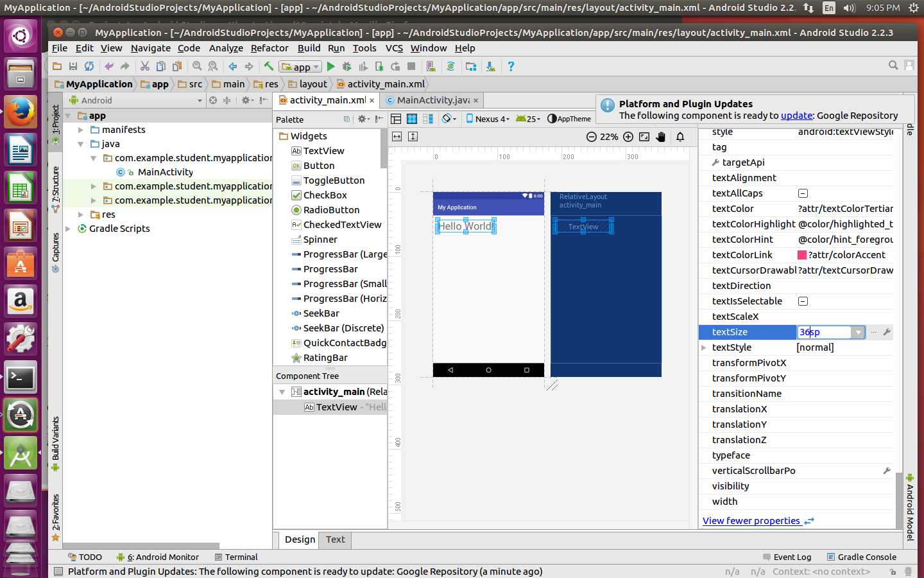
Task: Open the Refactor menu
Action: pyautogui.click(x=269, y=48)
